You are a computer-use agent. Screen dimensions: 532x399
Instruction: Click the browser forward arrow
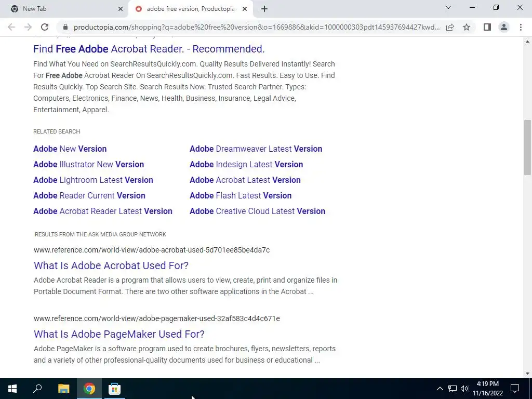(x=28, y=27)
